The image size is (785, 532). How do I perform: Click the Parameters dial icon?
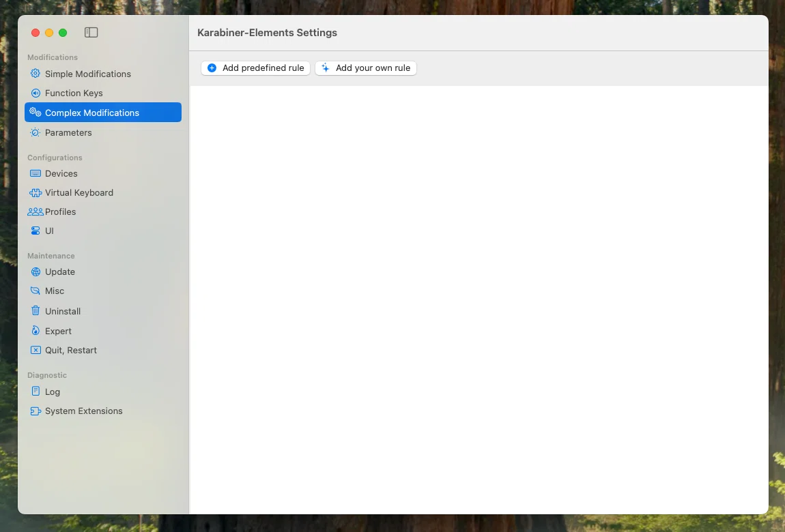(x=35, y=132)
